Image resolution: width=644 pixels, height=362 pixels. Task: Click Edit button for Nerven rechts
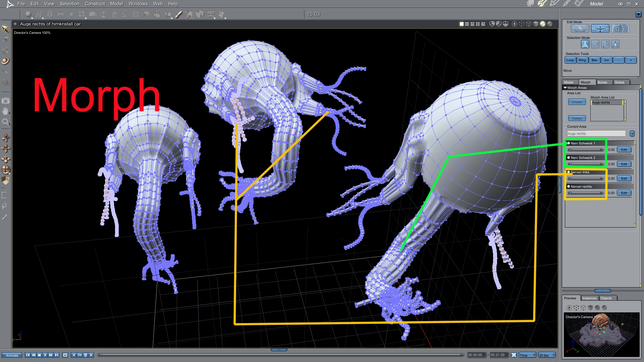624,193
